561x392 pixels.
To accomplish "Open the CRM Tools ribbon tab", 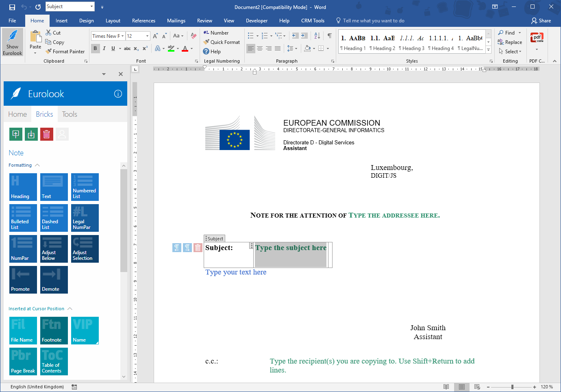I will (313, 21).
